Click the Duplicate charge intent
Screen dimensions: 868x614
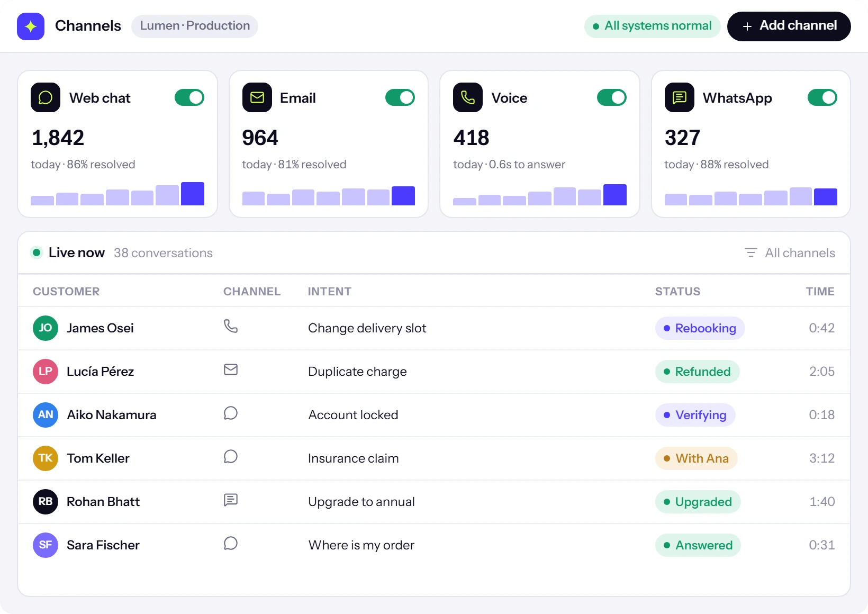357,372
